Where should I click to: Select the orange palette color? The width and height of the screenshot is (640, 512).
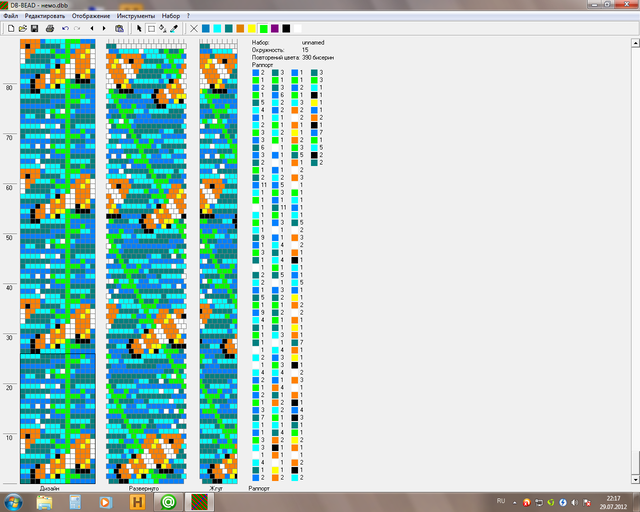[240, 29]
